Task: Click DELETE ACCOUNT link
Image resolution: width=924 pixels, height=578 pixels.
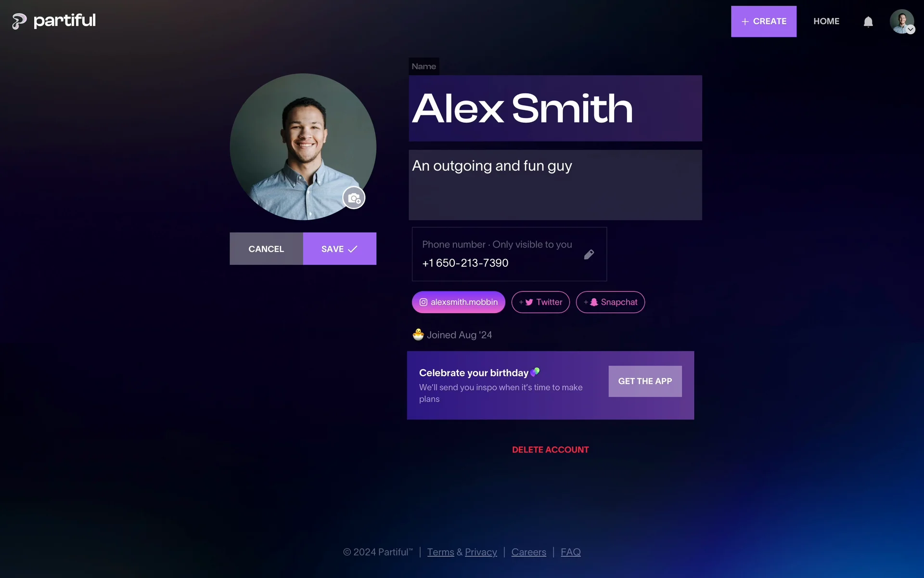Action: (550, 449)
